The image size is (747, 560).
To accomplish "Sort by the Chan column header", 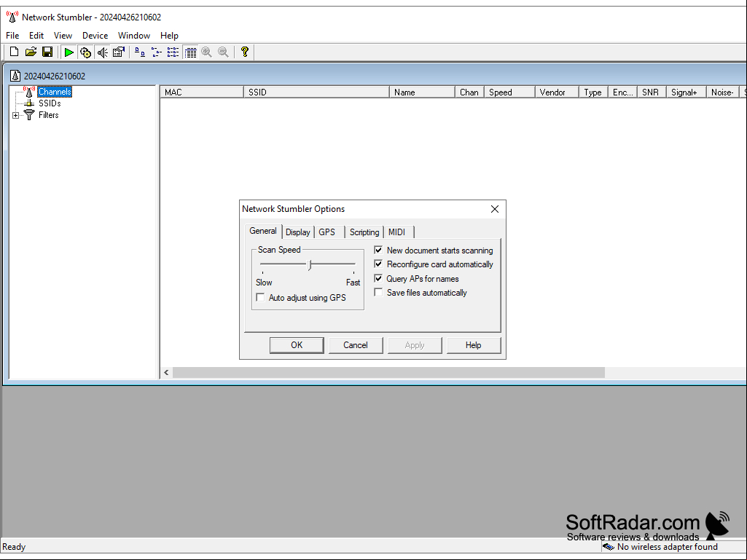I will click(470, 92).
